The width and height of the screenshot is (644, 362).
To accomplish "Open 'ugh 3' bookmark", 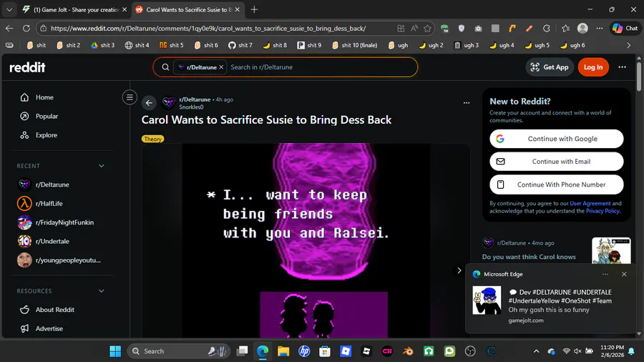I will [466, 45].
